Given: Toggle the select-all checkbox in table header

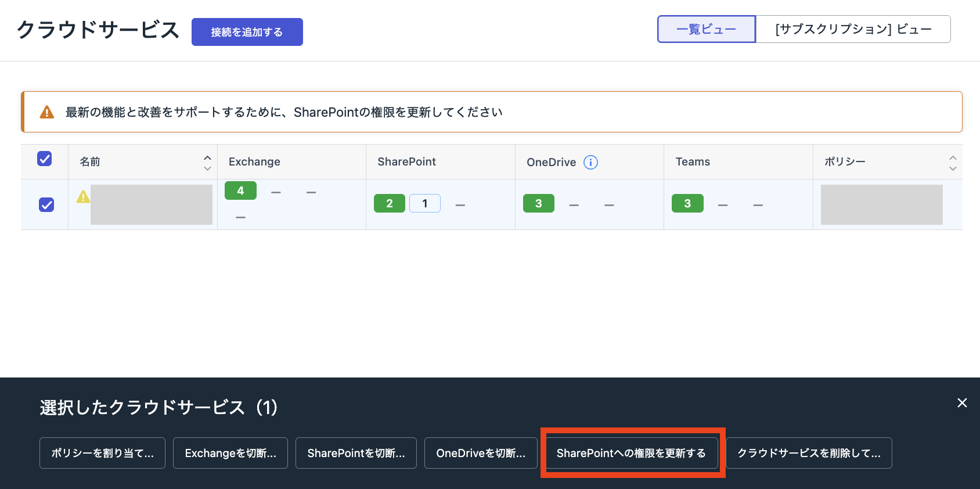Looking at the screenshot, I should coord(45,159).
